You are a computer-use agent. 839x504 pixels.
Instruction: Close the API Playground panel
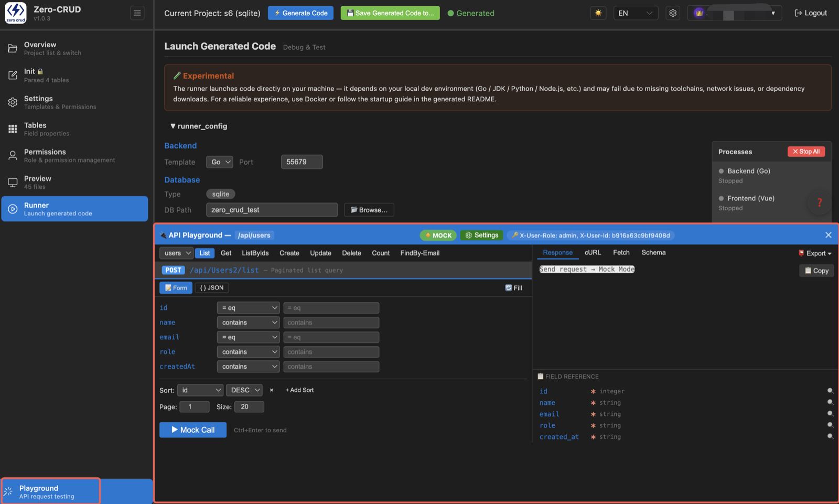(x=829, y=235)
